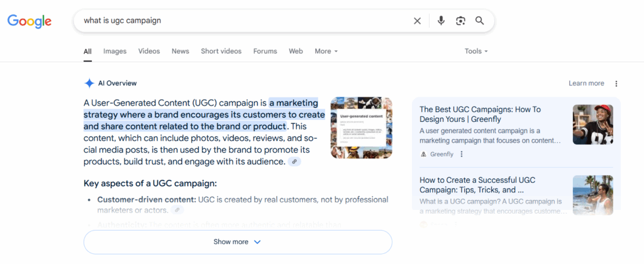Clear the search query with X icon
The width and height of the screenshot is (644, 264).
click(418, 21)
